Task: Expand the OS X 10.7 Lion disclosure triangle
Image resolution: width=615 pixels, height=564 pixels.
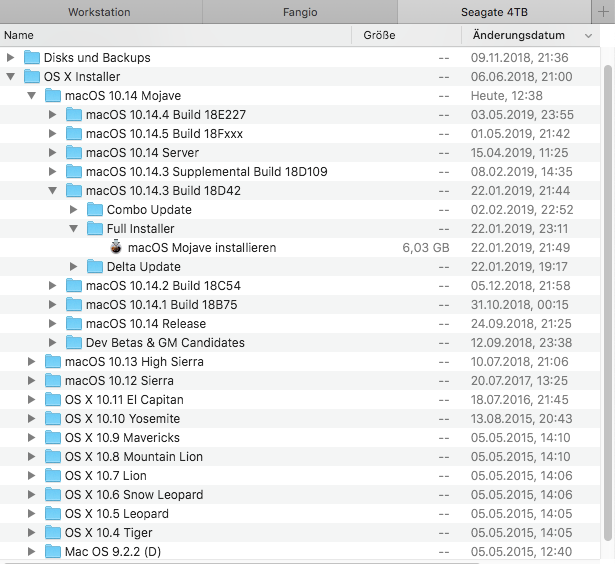Action: [x=31, y=475]
